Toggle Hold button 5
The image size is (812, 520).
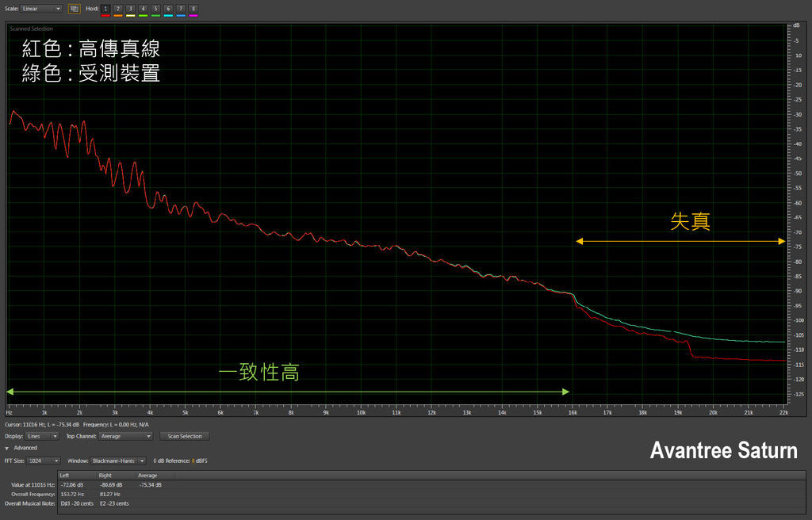(x=155, y=9)
